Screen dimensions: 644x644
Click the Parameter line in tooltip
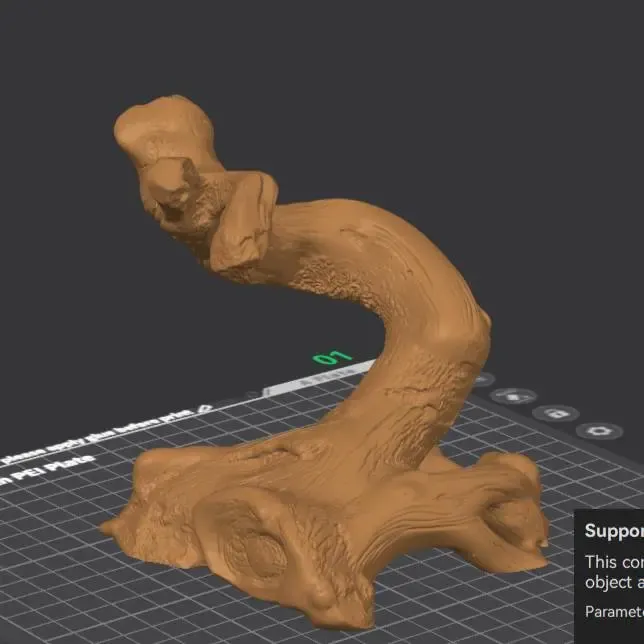point(614,612)
